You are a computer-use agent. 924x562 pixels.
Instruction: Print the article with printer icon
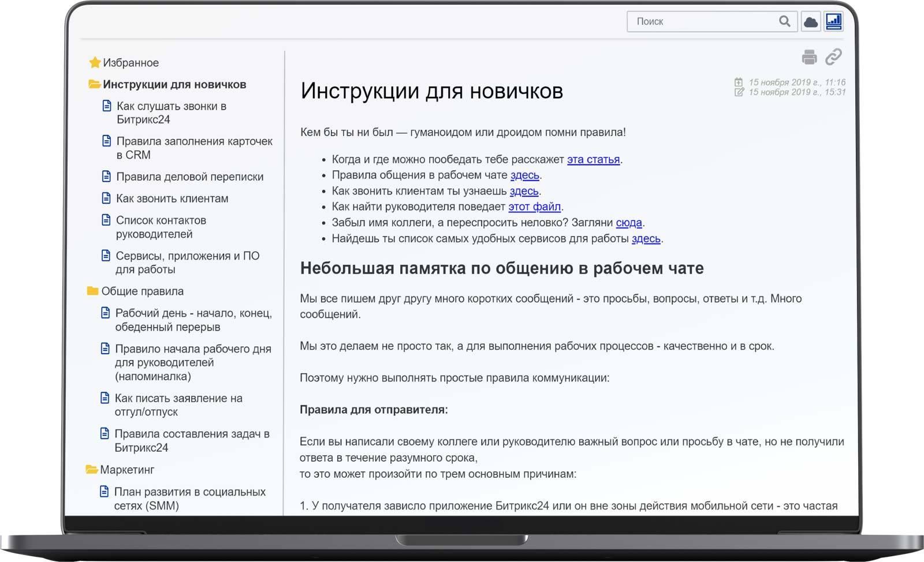pyautogui.click(x=810, y=57)
